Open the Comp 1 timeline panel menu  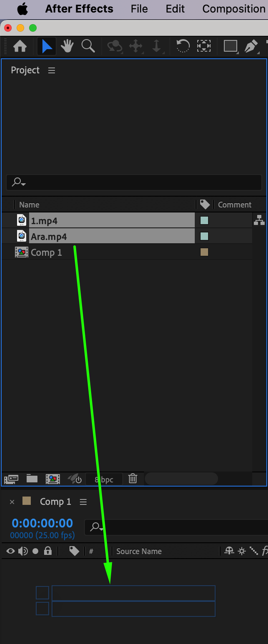pyautogui.click(x=83, y=502)
